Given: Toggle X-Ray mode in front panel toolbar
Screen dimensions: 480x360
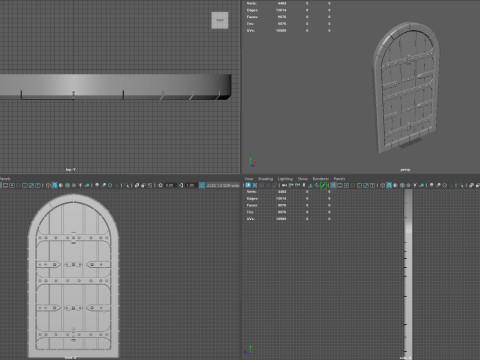Looking at the screenshot, I should pos(137,185).
